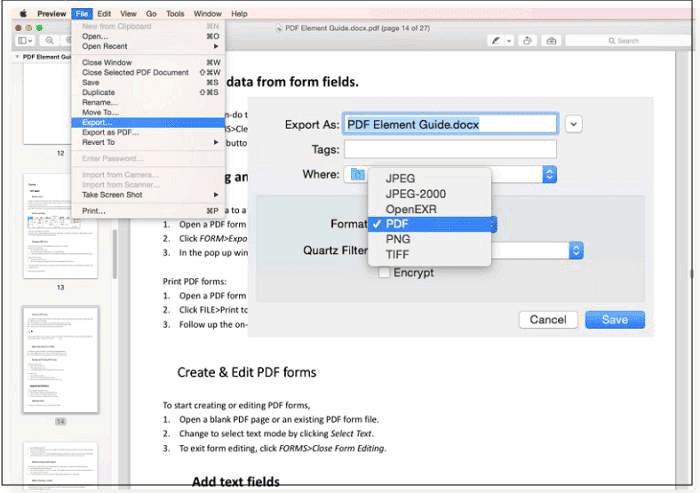Click the zoom in magnifier icon
The width and height of the screenshot is (700, 493).
click(x=64, y=41)
